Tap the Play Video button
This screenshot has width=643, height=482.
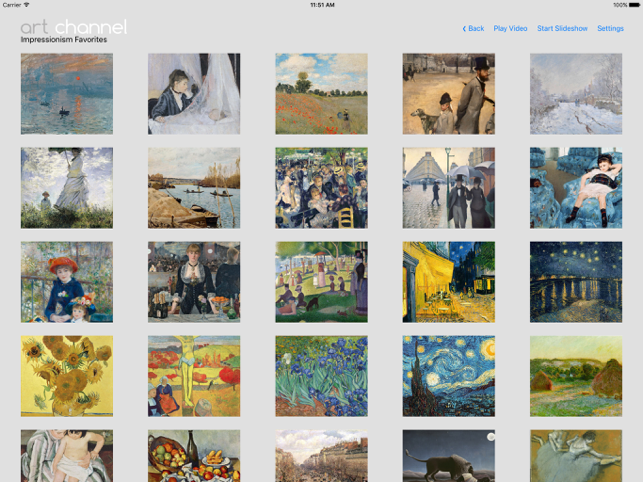(x=510, y=28)
